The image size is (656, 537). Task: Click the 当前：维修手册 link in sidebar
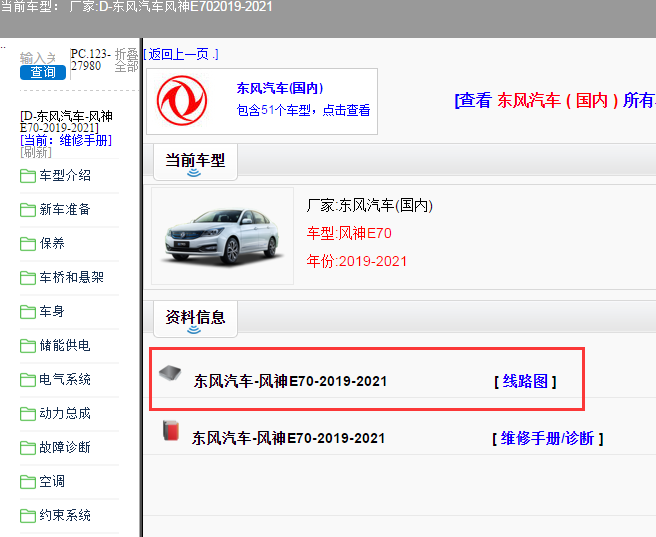[x=66, y=140]
